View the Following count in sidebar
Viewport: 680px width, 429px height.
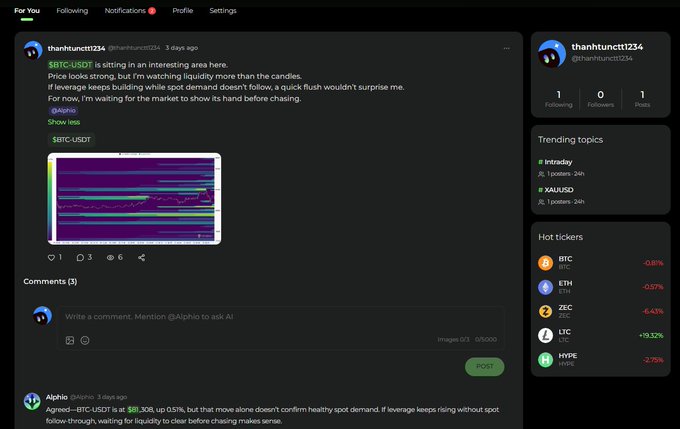click(x=559, y=98)
